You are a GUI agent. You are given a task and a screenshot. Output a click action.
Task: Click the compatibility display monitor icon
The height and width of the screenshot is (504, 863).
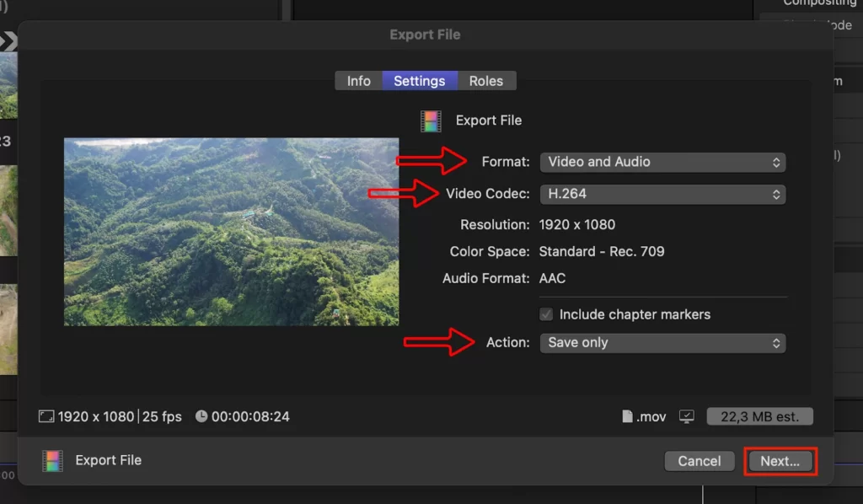(686, 416)
